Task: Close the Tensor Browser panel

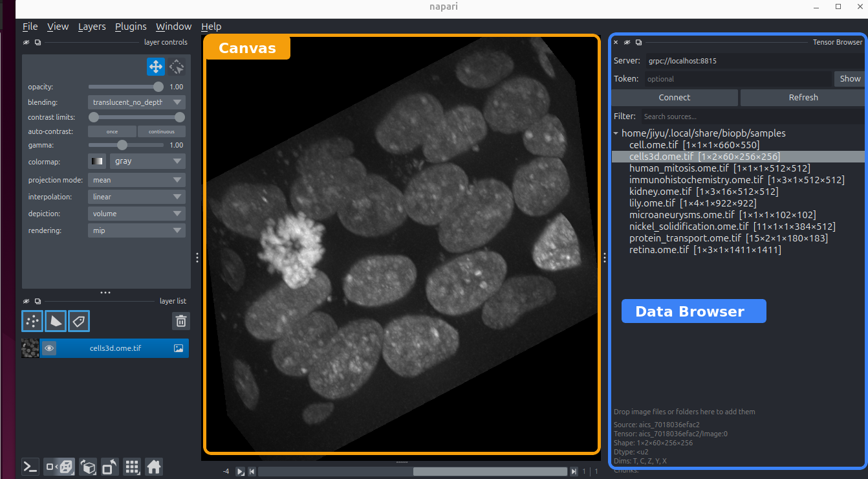Action: (x=616, y=42)
